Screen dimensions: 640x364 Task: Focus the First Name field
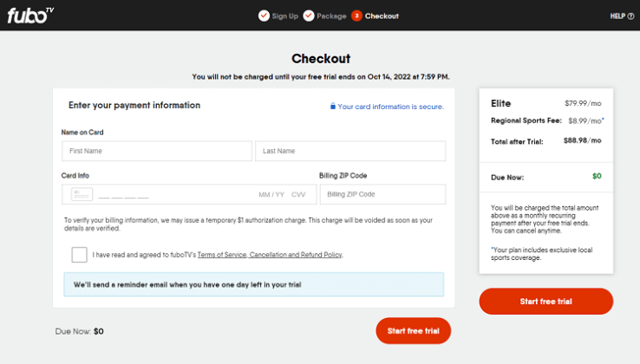(x=157, y=151)
